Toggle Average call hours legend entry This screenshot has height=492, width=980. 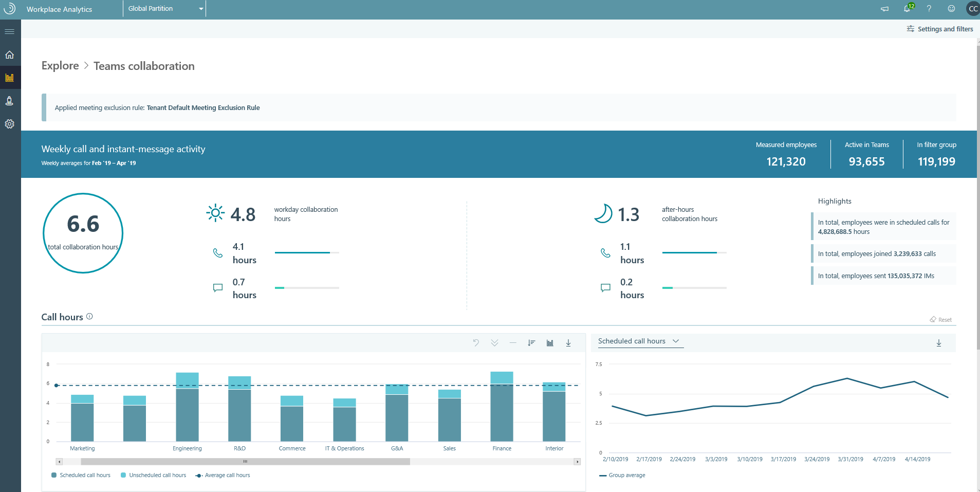223,475
